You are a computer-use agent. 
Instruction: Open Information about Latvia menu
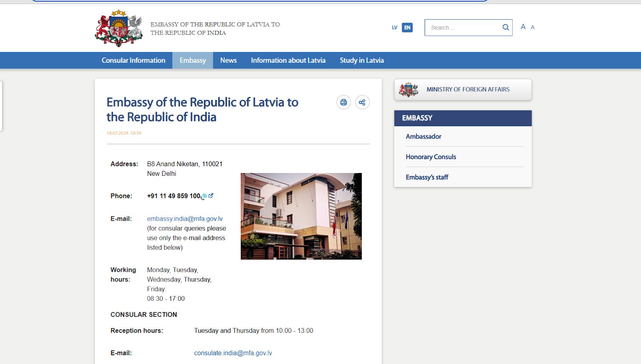tap(288, 60)
